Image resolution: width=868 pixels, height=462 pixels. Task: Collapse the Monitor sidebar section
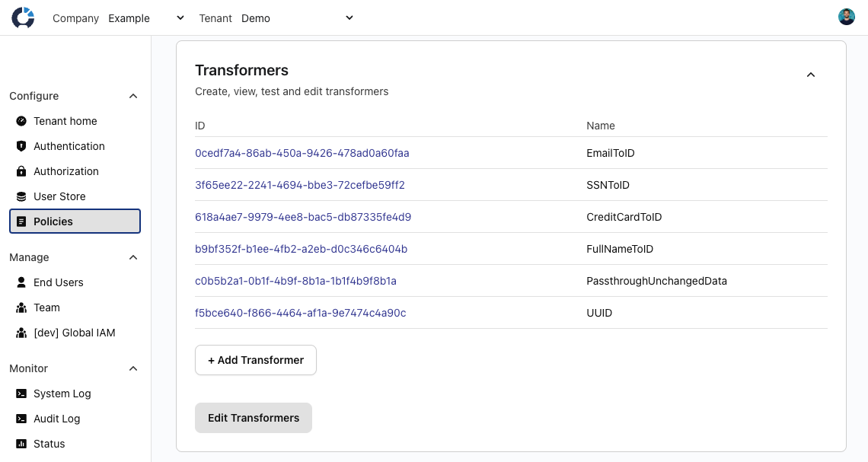click(133, 368)
